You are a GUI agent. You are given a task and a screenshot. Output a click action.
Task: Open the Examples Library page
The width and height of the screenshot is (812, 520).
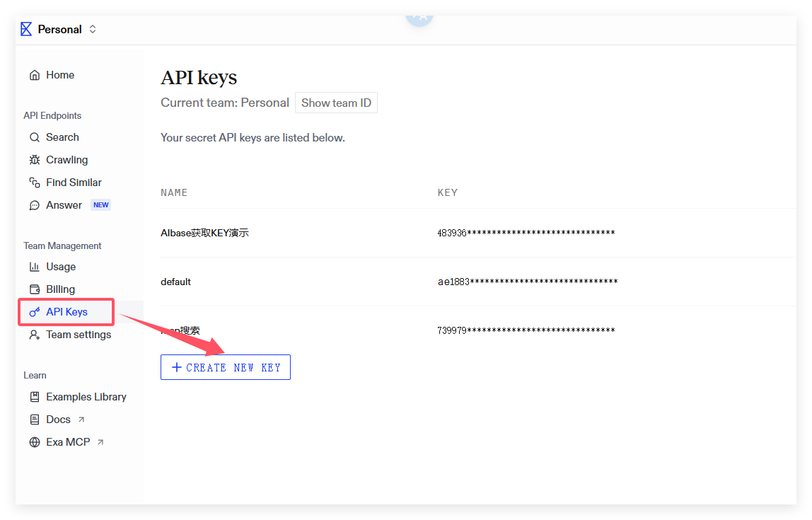pyautogui.click(x=86, y=397)
